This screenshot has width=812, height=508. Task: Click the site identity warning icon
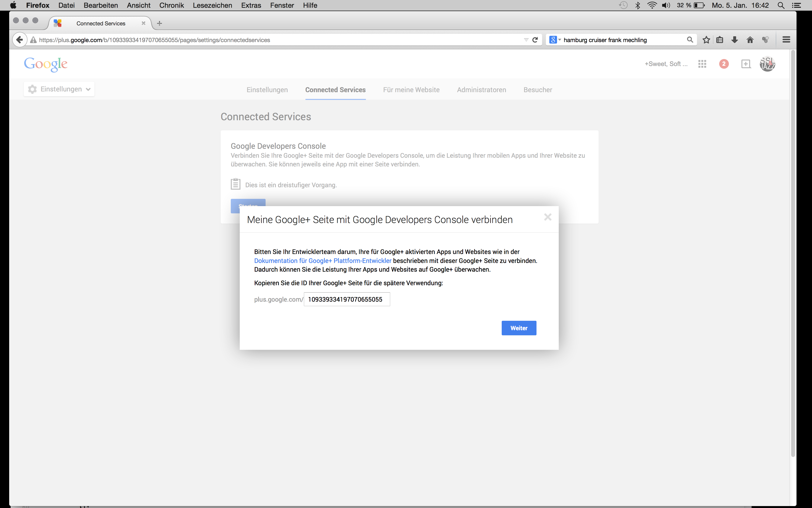[x=33, y=40]
